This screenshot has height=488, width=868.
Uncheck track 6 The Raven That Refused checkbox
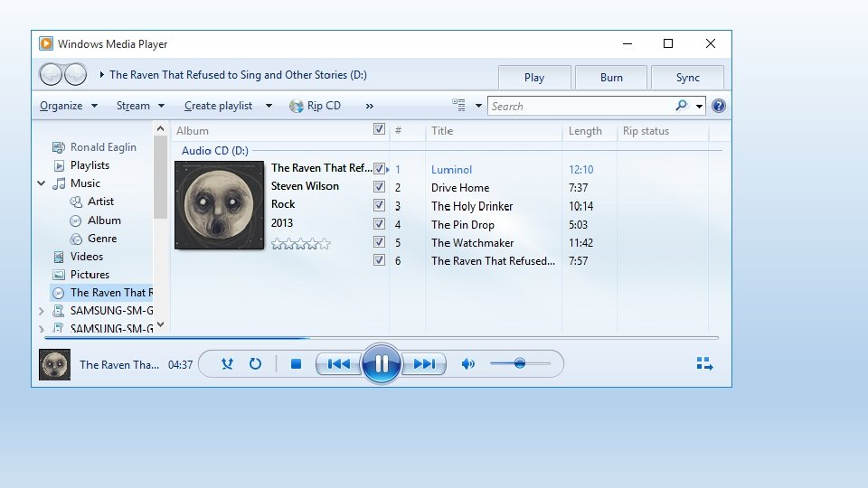click(379, 259)
